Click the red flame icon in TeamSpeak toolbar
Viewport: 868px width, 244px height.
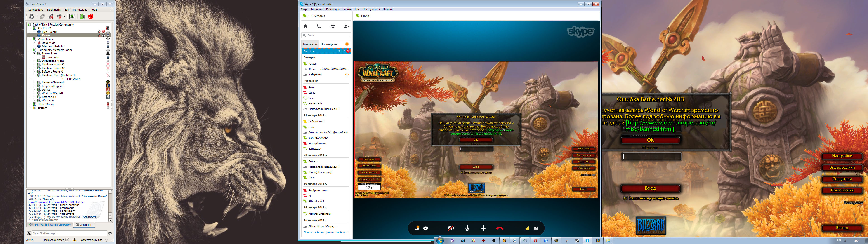click(x=91, y=16)
